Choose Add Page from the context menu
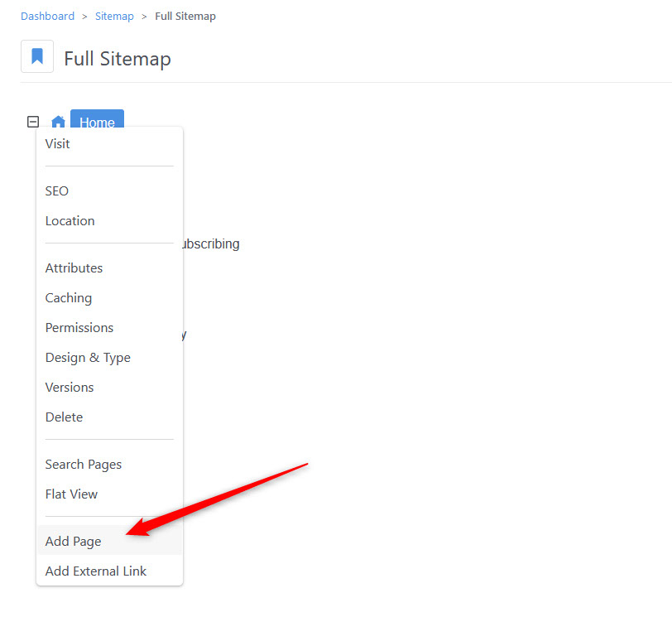Screen dimensions: 672x617 tap(73, 541)
